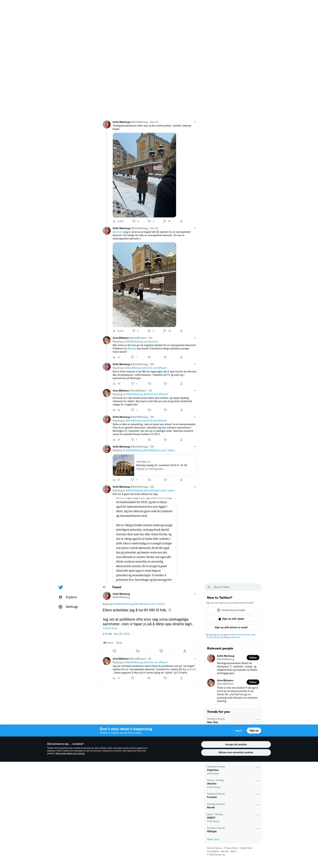Screen dimensions: 318x868
Task: Click Translate Tweet link
Action: (110, 628)
